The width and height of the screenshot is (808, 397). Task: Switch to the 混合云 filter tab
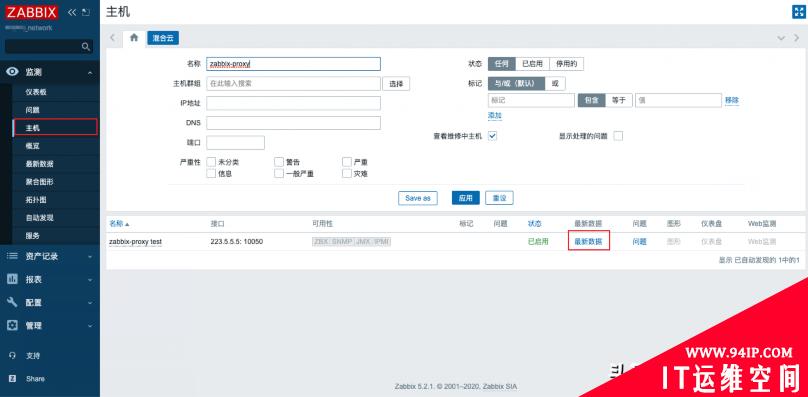(x=163, y=38)
